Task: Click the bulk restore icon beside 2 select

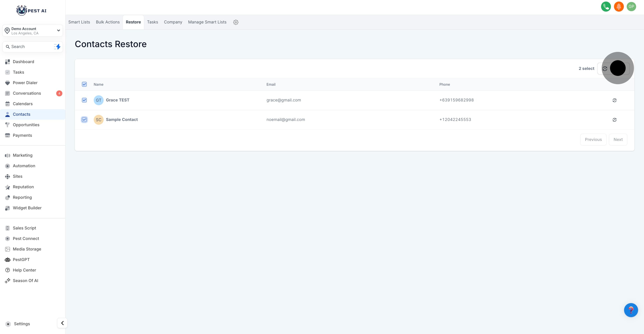Action: click(x=605, y=69)
